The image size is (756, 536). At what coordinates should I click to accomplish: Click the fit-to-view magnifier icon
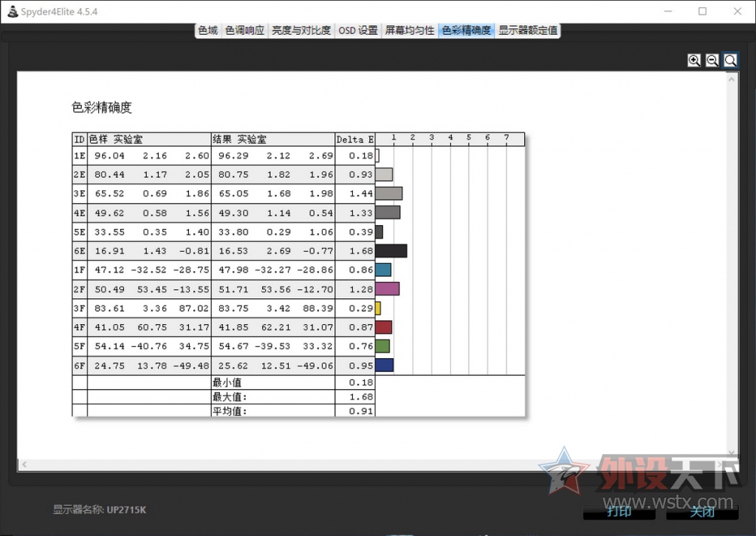730,61
